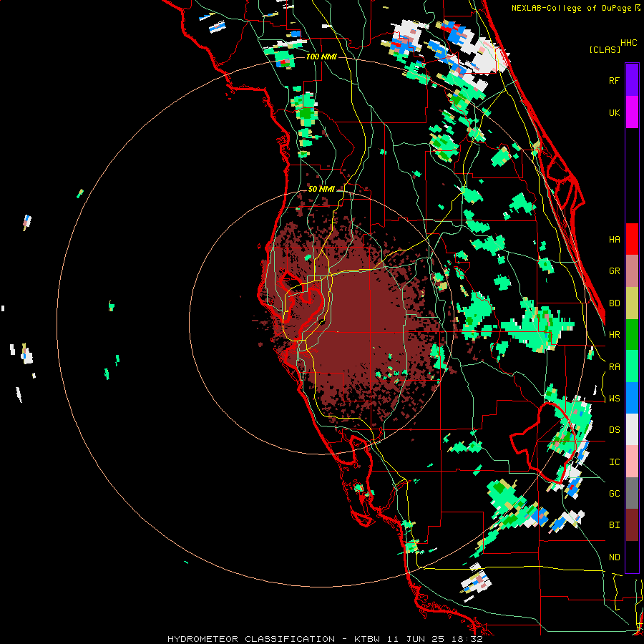The image size is (644, 644).
Task: Choose the WS blue legend swatch
Action: point(632,398)
